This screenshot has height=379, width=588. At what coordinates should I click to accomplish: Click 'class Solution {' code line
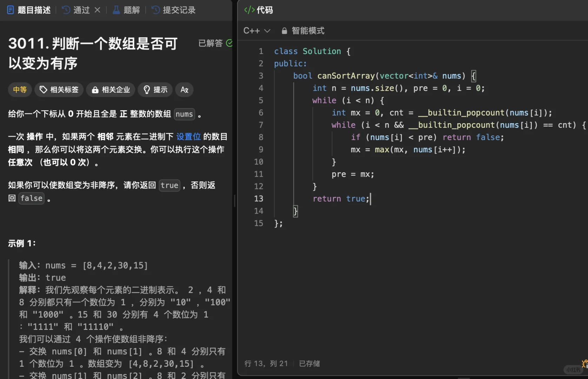pyautogui.click(x=312, y=51)
